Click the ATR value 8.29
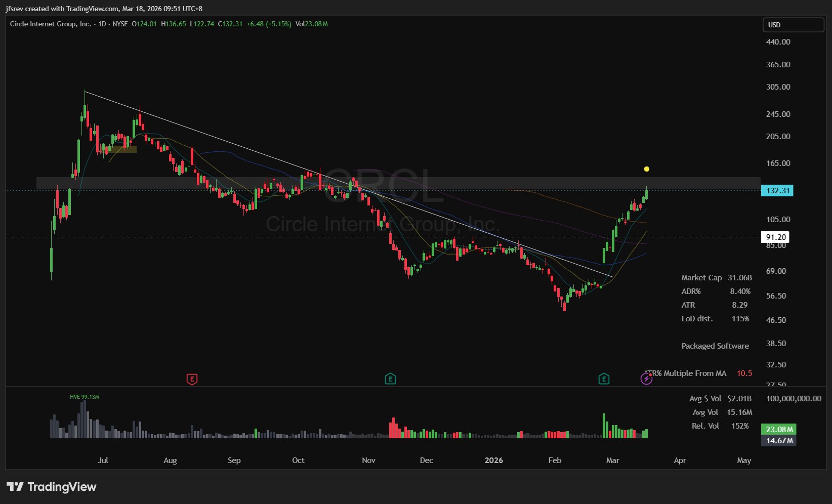This screenshot has height=504, width=832. pyautogui.click(x=740, y=305)
